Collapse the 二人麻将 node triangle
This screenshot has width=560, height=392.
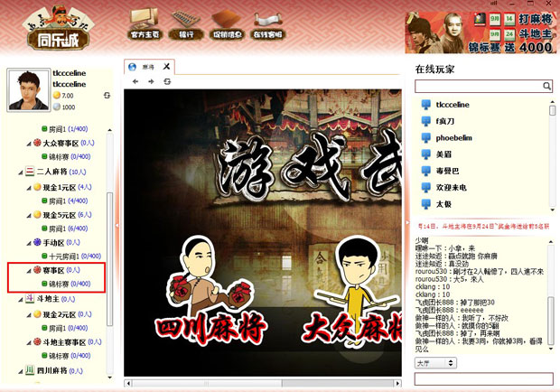click(21, 173)
